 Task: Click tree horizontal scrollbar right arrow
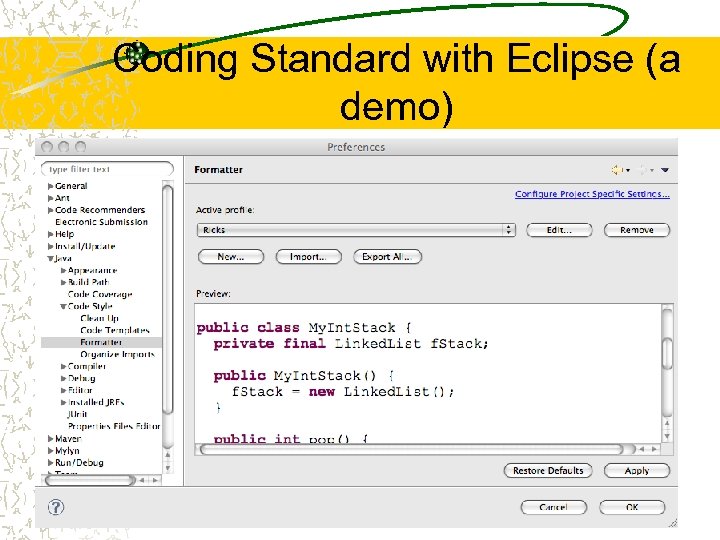(x=156, y=480)
